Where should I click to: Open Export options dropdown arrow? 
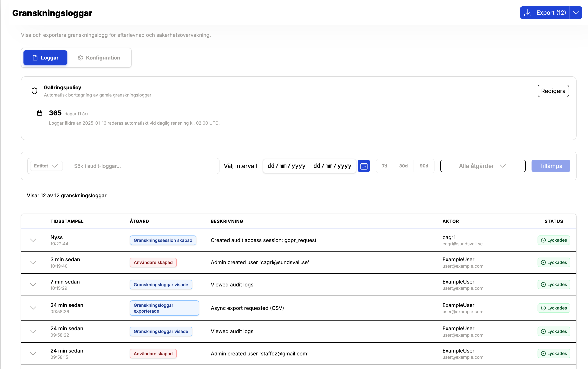[576, 13]
